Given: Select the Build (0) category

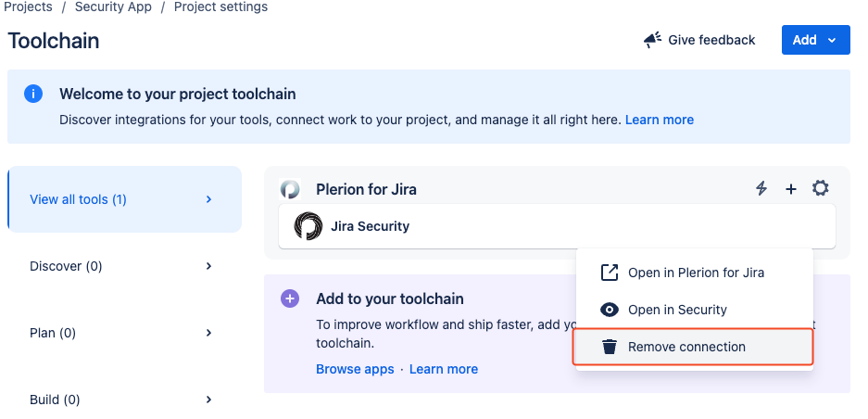Looking at the screenshot, I should click(125, 399).
